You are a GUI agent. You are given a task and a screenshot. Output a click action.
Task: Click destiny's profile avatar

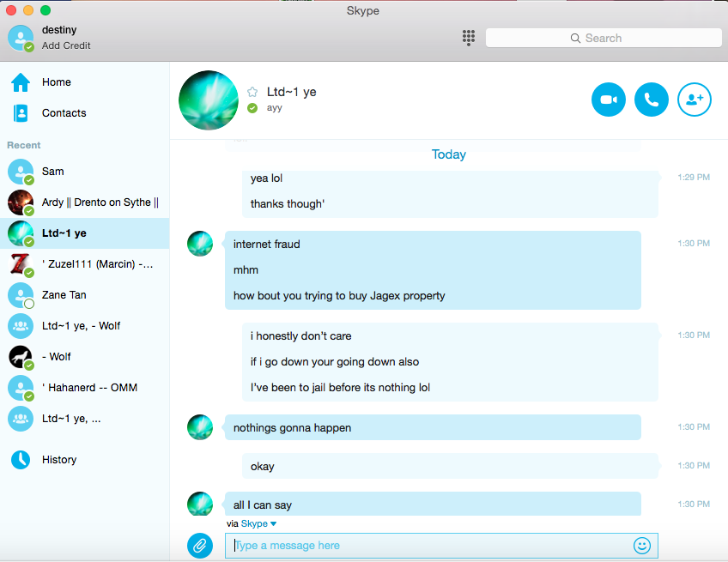pos(21,38)
